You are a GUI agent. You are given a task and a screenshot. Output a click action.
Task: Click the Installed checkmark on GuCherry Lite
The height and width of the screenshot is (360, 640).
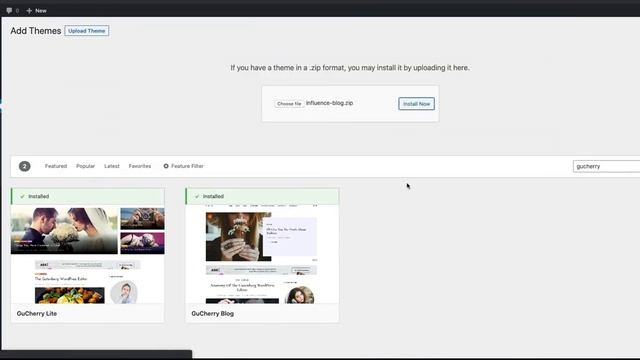tap(22, 196)
